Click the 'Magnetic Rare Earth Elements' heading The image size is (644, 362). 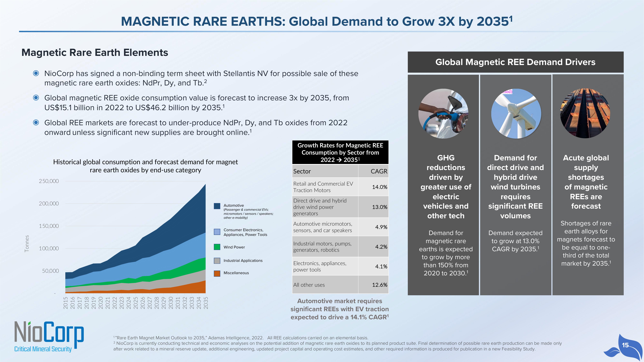(95, 52)
